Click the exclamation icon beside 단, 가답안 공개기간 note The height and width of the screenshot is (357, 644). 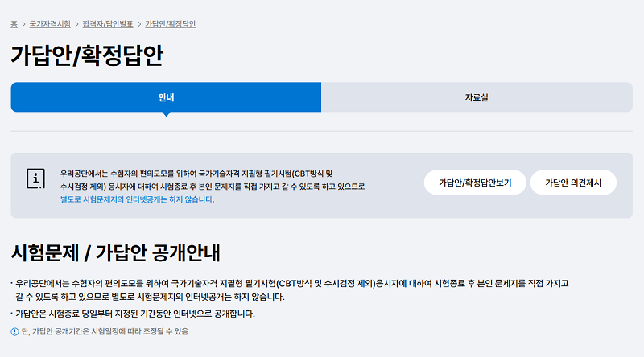14,331
